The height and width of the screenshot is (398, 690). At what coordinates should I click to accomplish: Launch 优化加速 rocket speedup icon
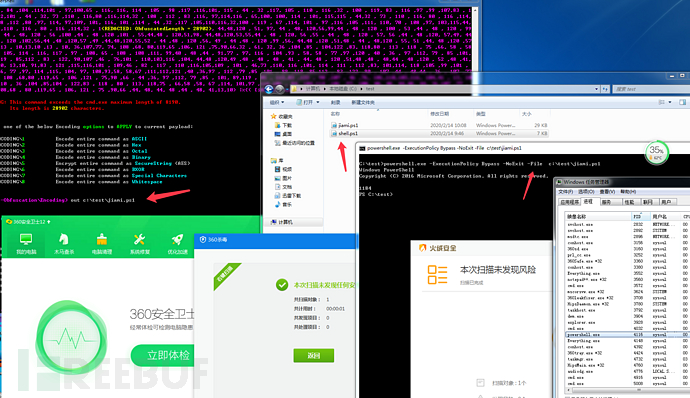pos(177,243)
